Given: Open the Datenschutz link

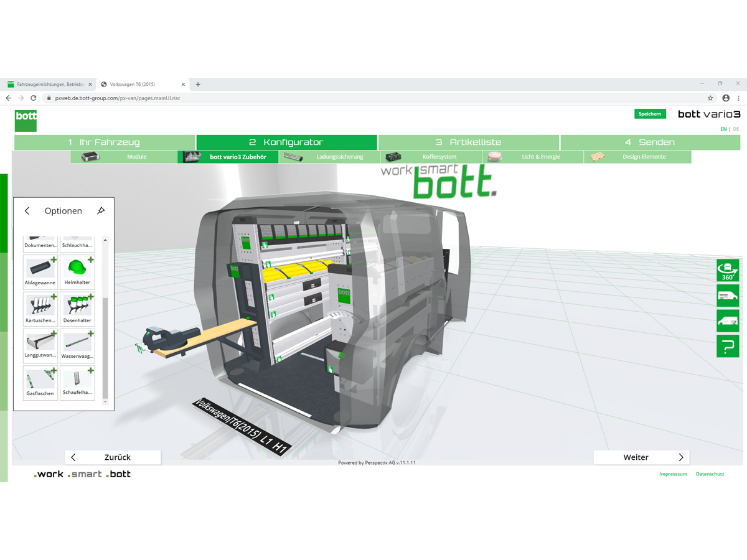Looking at the screenshot, I should (x=710, y=474).
